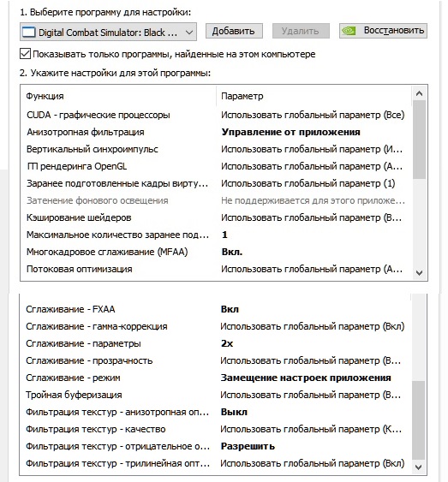Click 'Не поддерживается для этого приложе…' value

tap(313, 200)
